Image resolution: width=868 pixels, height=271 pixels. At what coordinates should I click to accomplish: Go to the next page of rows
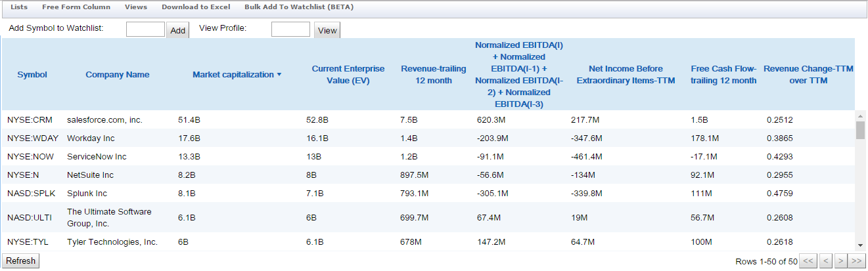pos(841,261)
